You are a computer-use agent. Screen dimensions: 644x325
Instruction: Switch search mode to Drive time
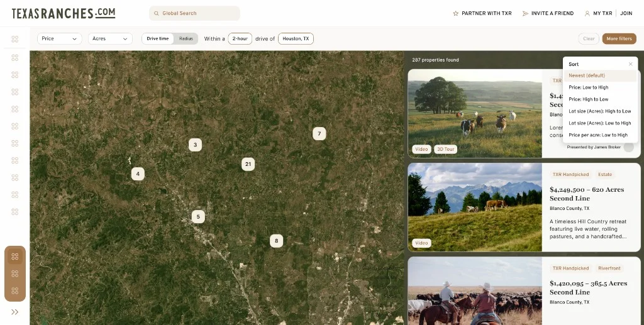pos(158,38)
